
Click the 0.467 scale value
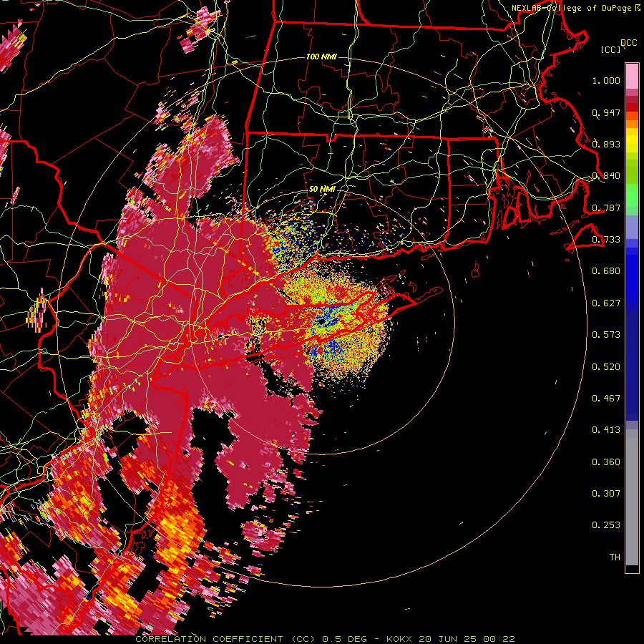click(x=606, y=399)
